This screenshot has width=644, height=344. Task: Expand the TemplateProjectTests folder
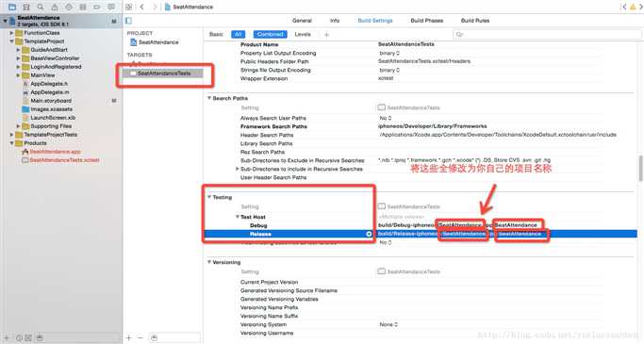point(11,135)
